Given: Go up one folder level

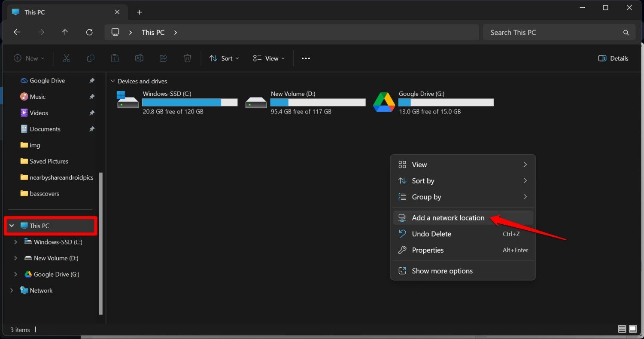Looking at the screenshot, I should 65,32.
